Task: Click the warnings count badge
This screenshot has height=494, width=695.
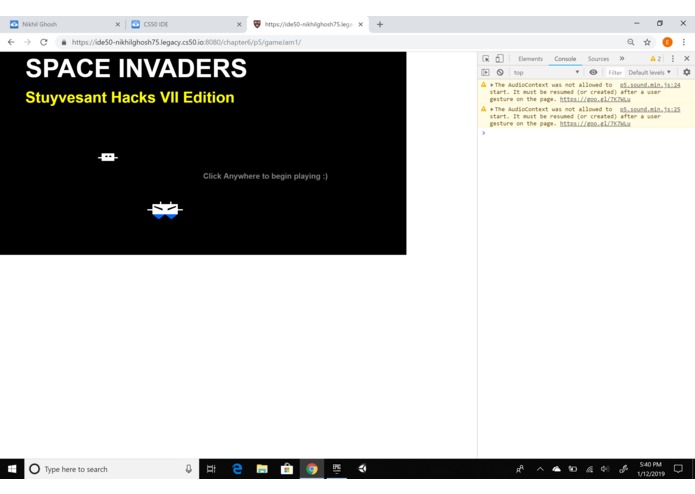Action: tap(656, 58)
